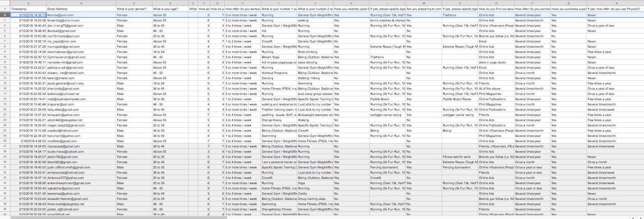Screen dimensions: 644x219
Task: Click 'Walking / hiking' cell
Action: tap(314, 78)
